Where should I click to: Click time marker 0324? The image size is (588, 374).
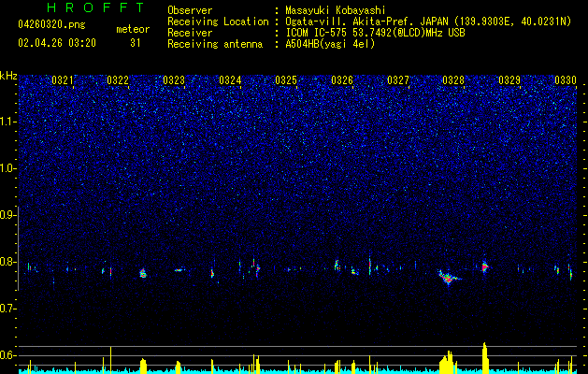pyautogui.click(x=230, y=80)
